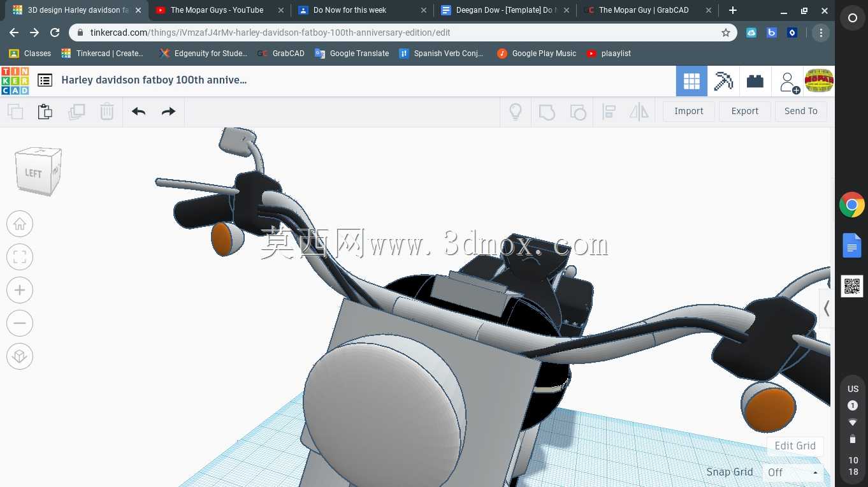This screenshot has height=487, width=868.
Task: Click the Edit Grid button
Action: (795, 446)
